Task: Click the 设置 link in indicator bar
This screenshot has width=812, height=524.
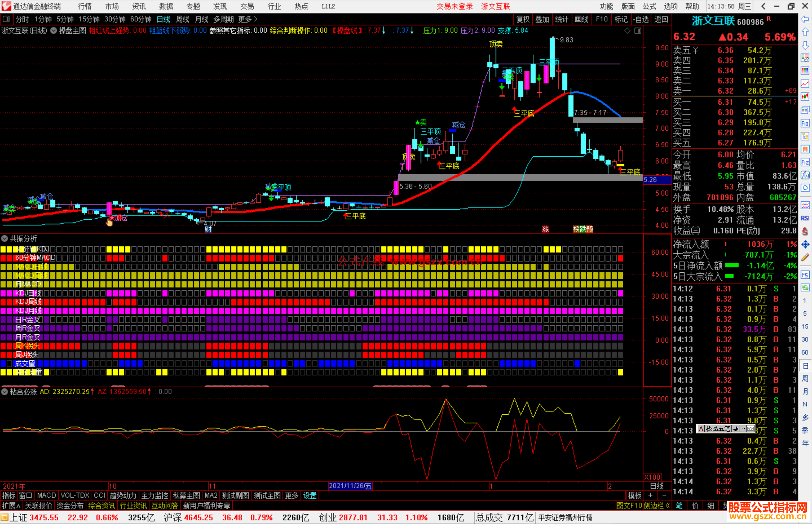Action: [310, 495]
